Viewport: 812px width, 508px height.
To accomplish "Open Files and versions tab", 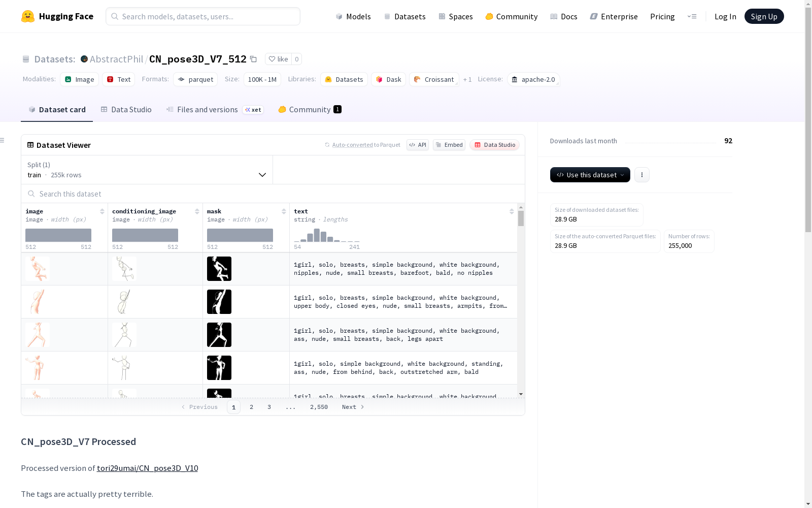I will coord(215,109).
